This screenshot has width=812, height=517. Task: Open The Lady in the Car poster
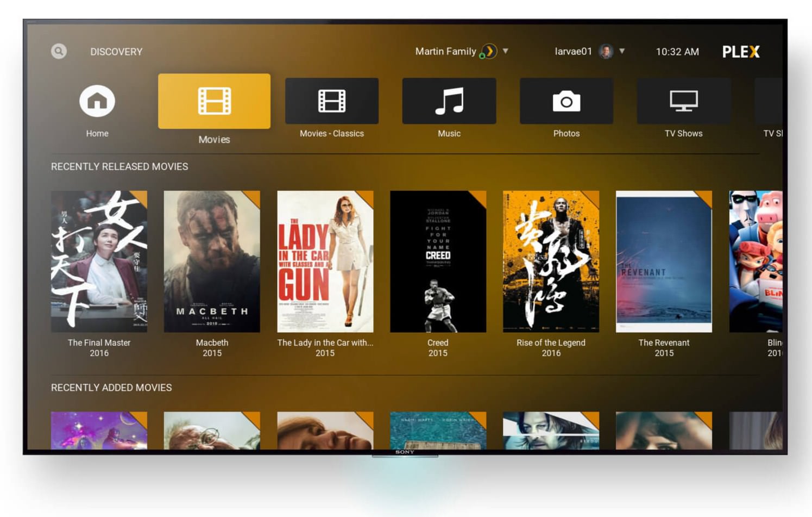point(325,261)
